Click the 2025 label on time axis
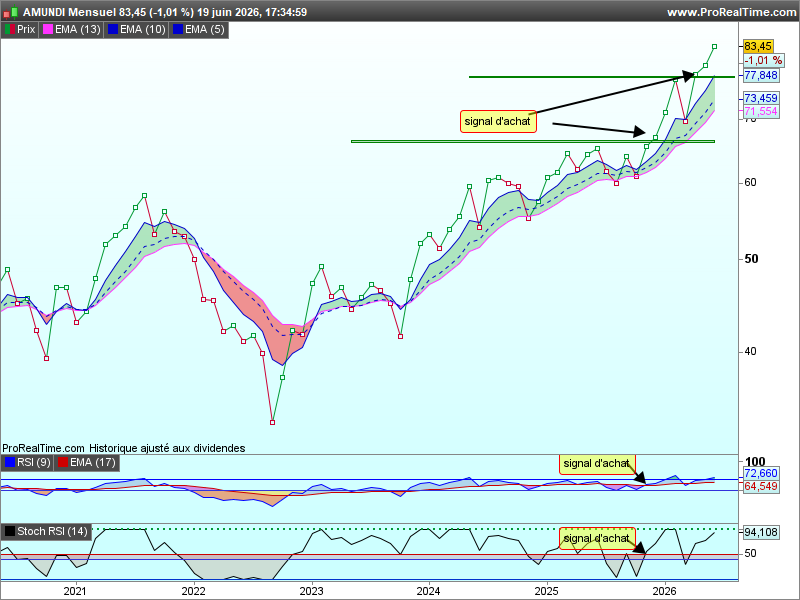Screen dimensions: 800x600 tap(546, 591)
